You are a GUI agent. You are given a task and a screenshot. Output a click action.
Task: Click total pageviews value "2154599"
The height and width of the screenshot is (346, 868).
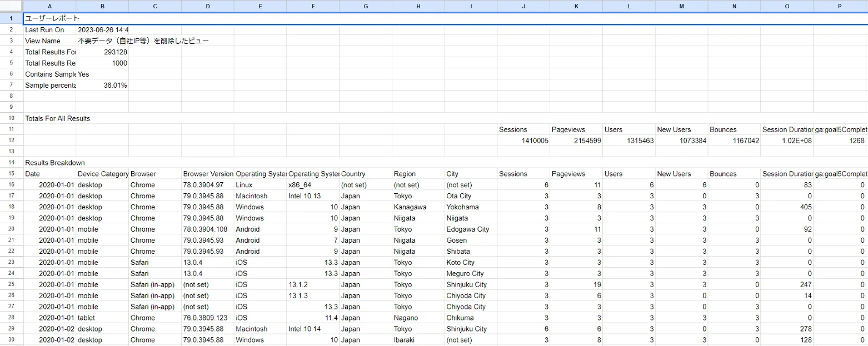pyautogui.click(x=576, y=141)
